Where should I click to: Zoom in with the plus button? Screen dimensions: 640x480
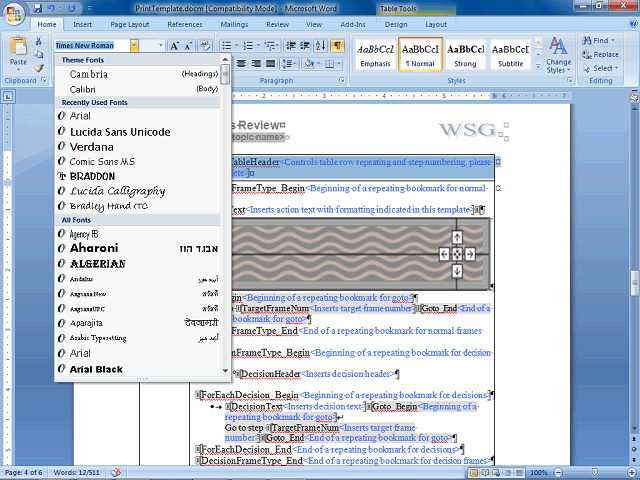(631, 473)
